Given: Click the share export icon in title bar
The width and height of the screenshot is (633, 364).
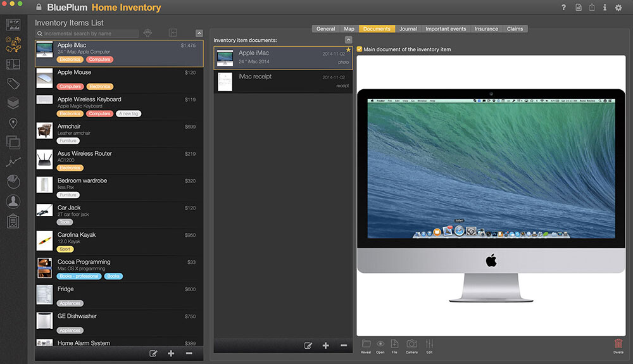Looking at the screenshot, I should 592,7.
